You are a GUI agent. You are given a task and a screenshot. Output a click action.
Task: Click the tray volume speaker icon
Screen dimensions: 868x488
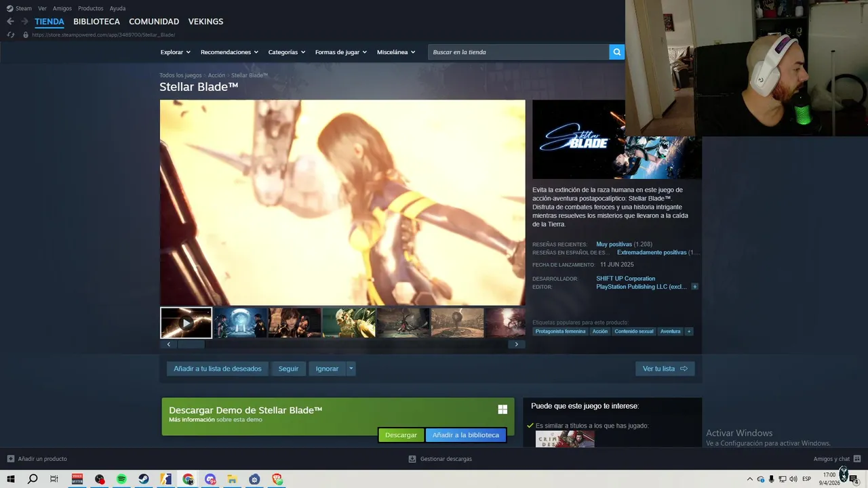point(793,479)
